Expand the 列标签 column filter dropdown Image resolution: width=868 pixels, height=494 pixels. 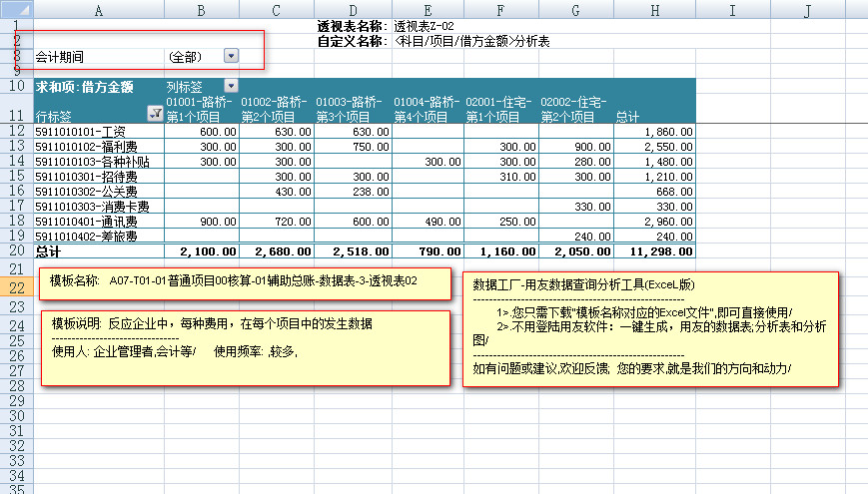tap(231, 87)
